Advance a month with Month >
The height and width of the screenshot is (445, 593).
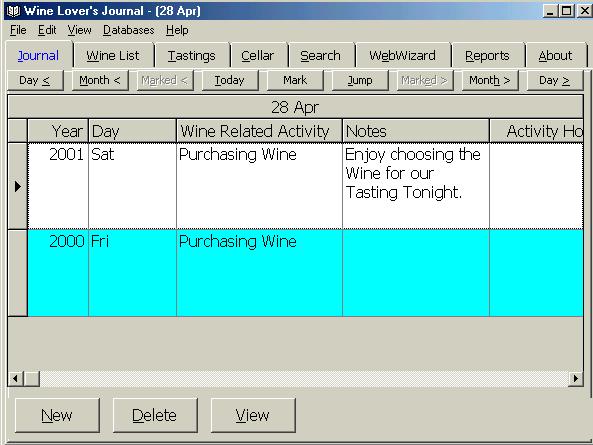tap(490, 80)
